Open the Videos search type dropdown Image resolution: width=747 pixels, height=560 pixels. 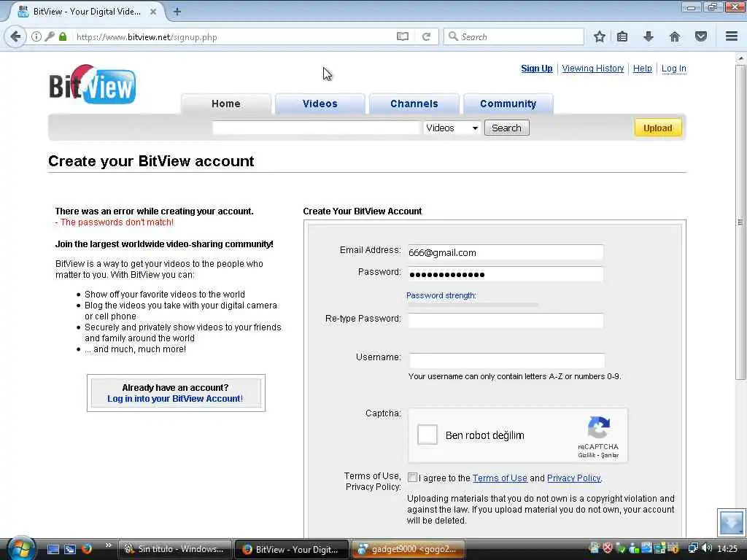click(x=451, y=128)
